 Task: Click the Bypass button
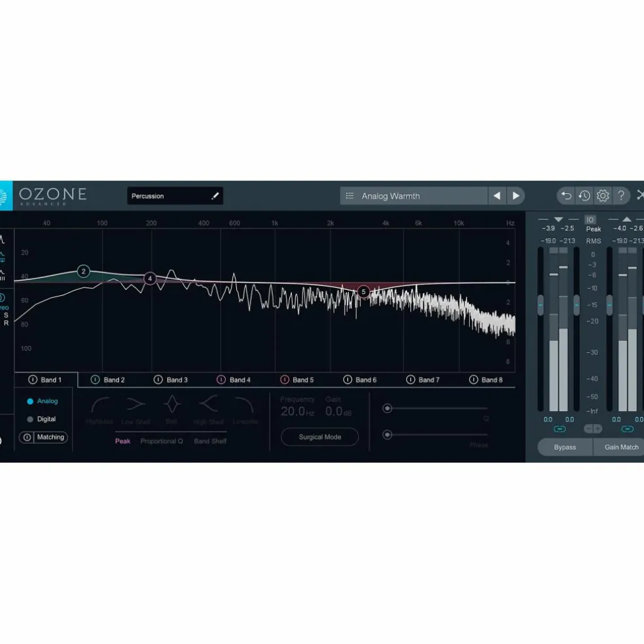coord(565,447)
